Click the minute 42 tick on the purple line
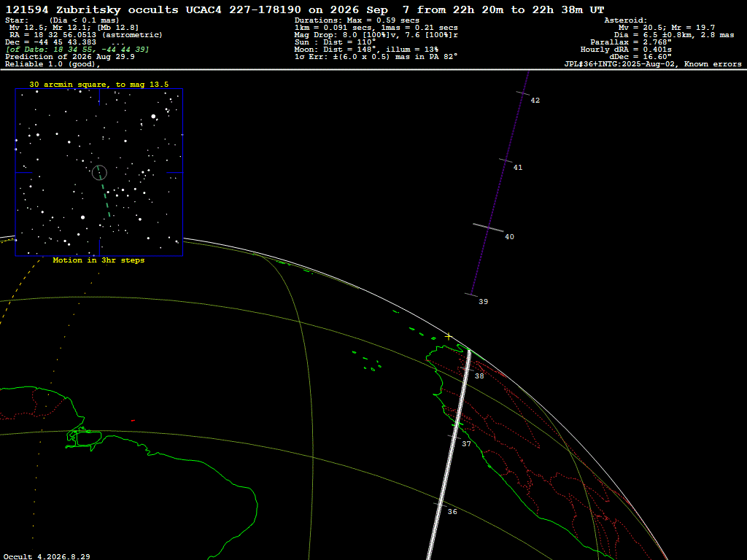The height and width of the screenshot is (560, 747). point(523,93)
